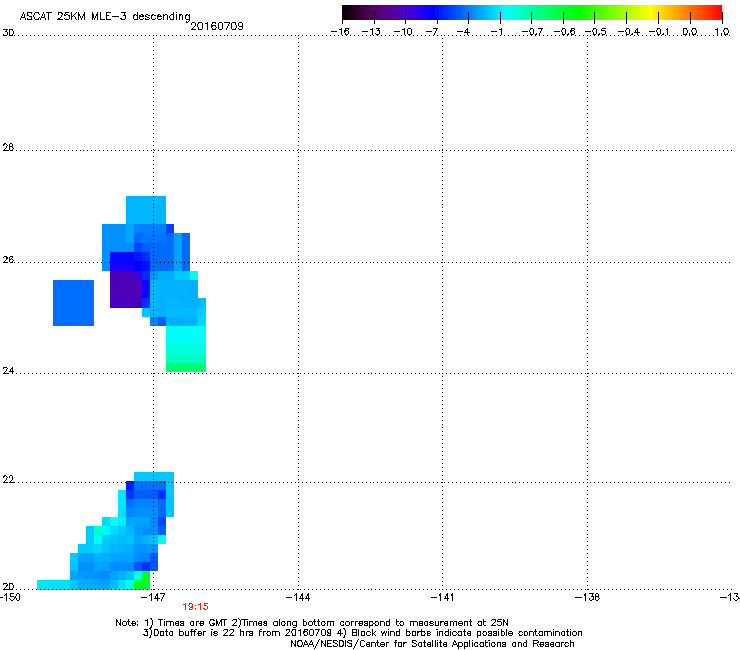Select the -0.1 color scale label
The height and width of the screenshot is (650, 740).
coord(659,32)
